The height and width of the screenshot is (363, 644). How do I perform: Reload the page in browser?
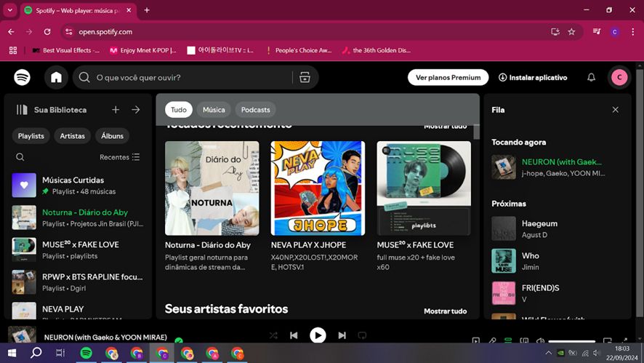(47, 32)
